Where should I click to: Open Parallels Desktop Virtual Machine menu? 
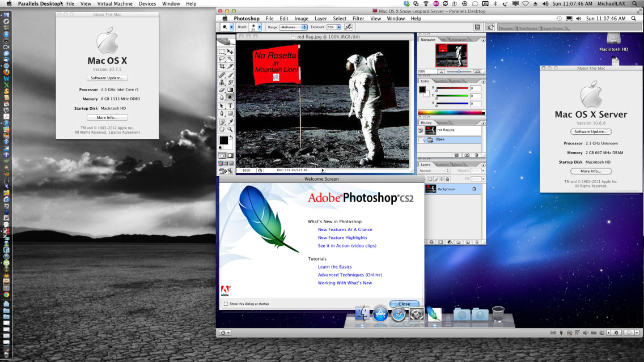point(115,3)
